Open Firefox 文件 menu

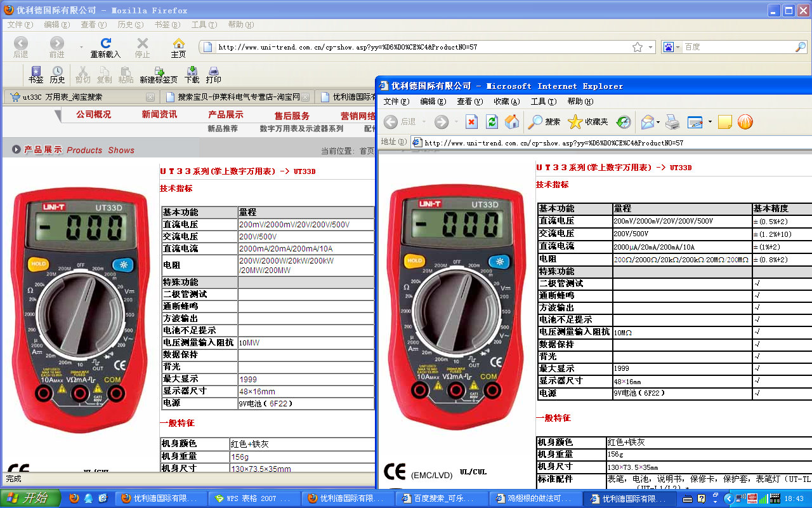(20, 25)
